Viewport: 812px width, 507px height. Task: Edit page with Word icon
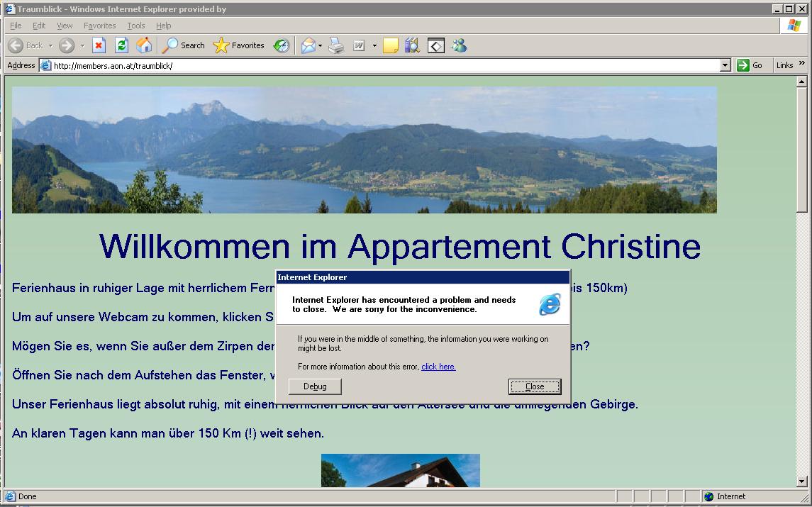359,45
